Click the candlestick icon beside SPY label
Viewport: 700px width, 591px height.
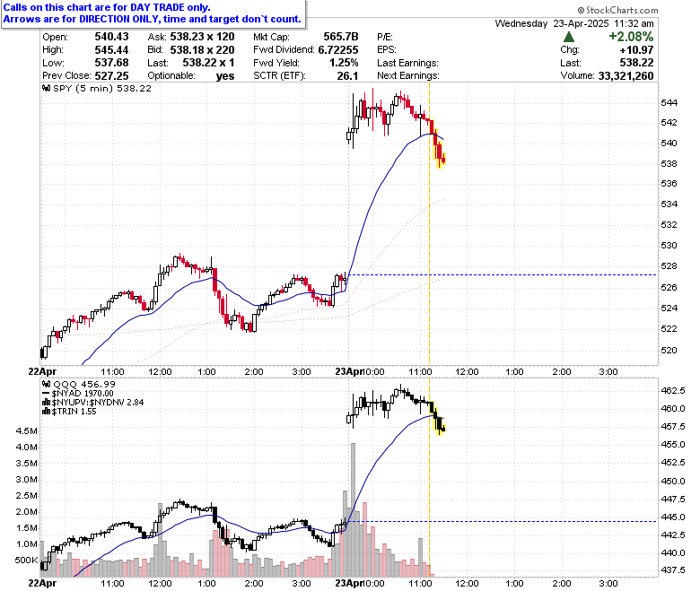point(46,88)
